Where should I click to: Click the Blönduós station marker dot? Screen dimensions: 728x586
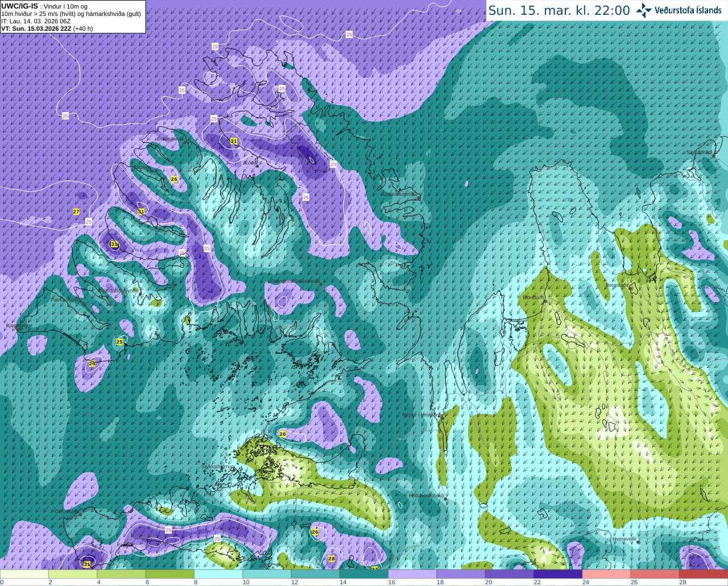click(545, 302)
